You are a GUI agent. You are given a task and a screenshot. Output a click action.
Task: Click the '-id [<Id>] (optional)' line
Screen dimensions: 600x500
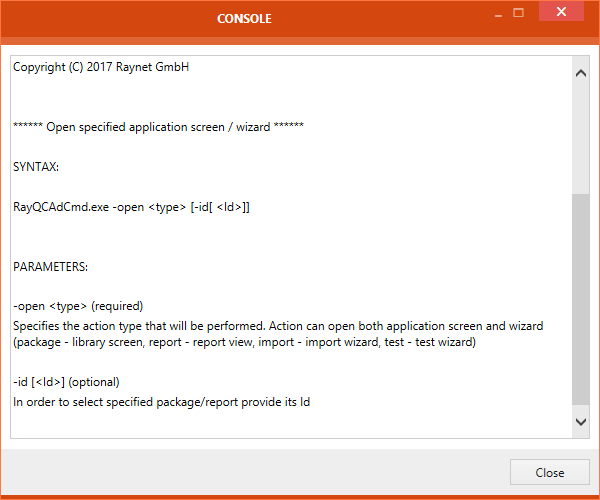(66, 382)
